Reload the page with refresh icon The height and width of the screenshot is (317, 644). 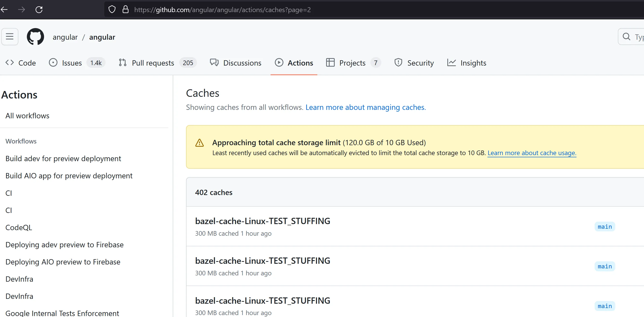39,9
